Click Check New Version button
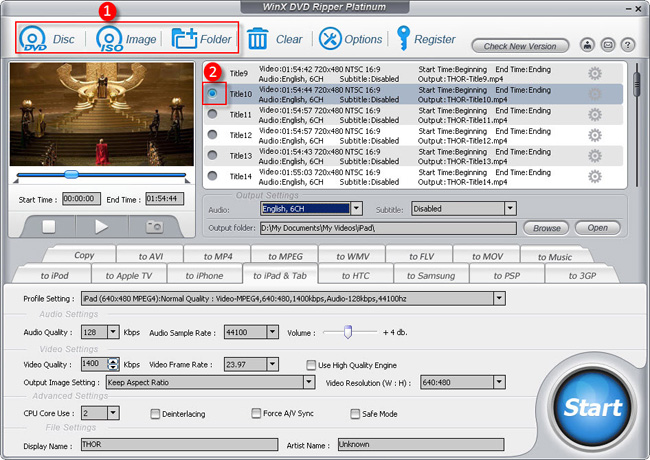Viewport: 650px width, 460px height. [x=520, y=46]
